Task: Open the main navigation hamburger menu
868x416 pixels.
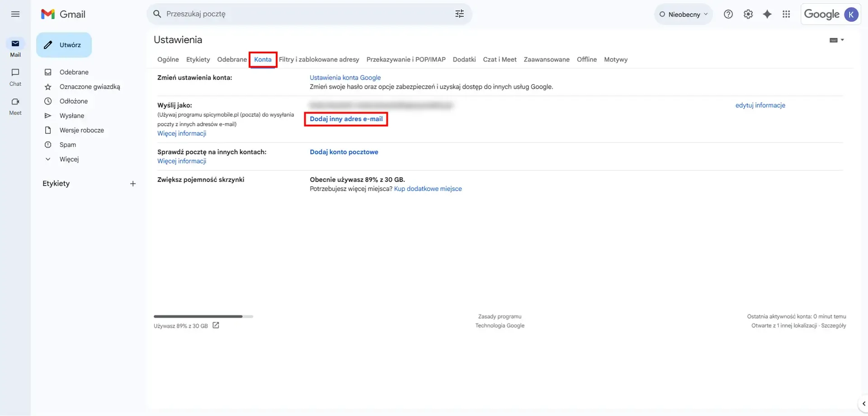Action: 15,14
